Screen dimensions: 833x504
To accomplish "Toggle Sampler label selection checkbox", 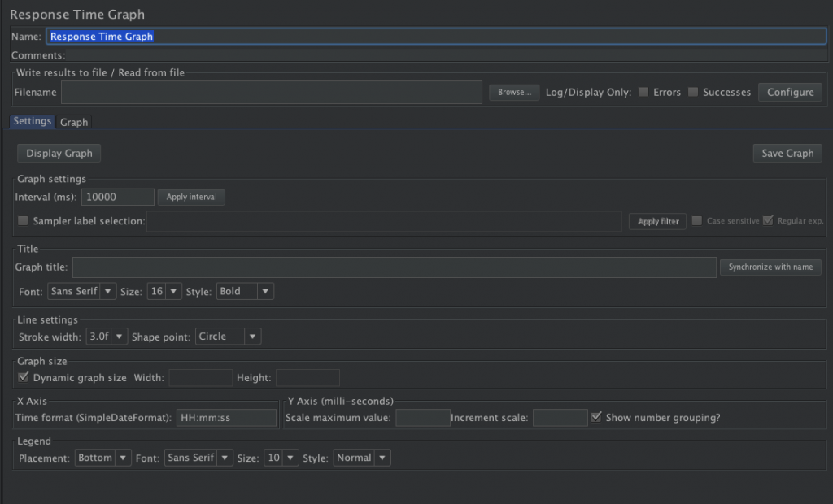I will point(23,221).
